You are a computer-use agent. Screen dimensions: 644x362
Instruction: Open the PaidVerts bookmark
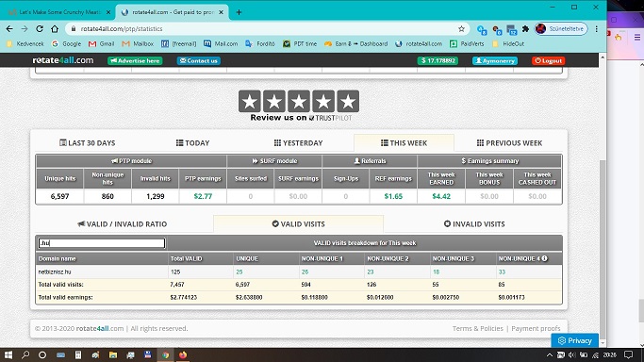(x=467, y=43)
